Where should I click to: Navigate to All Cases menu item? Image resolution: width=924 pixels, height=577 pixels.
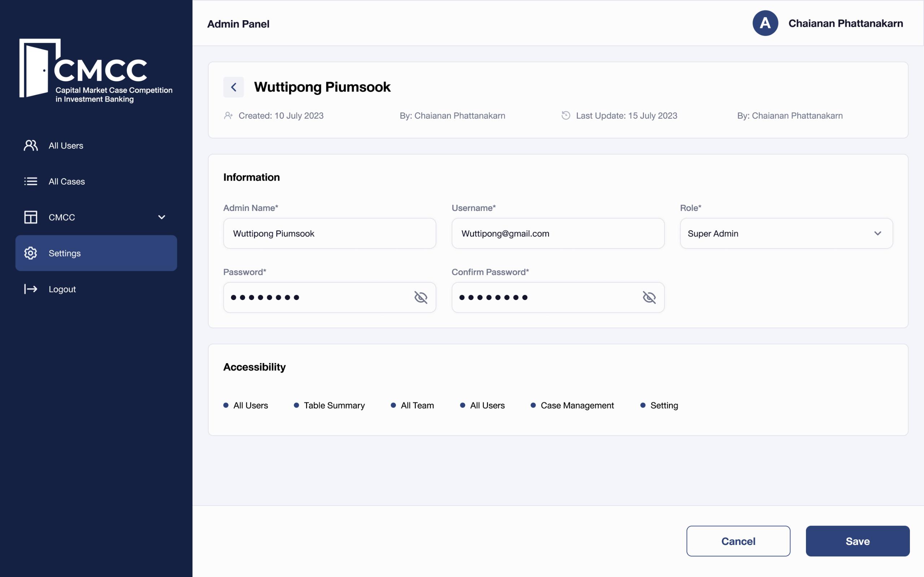coord(66,180)
